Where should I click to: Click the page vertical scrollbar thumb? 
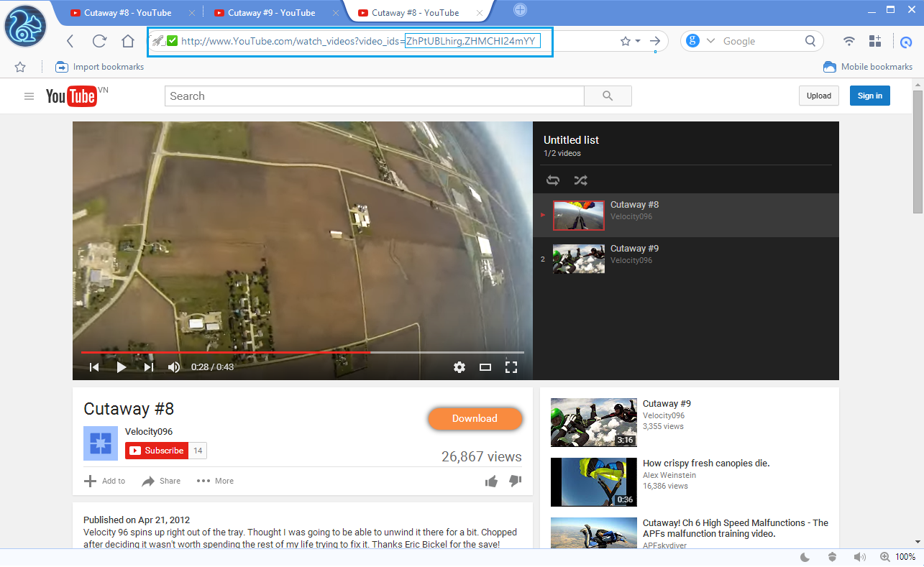(918, 151)
